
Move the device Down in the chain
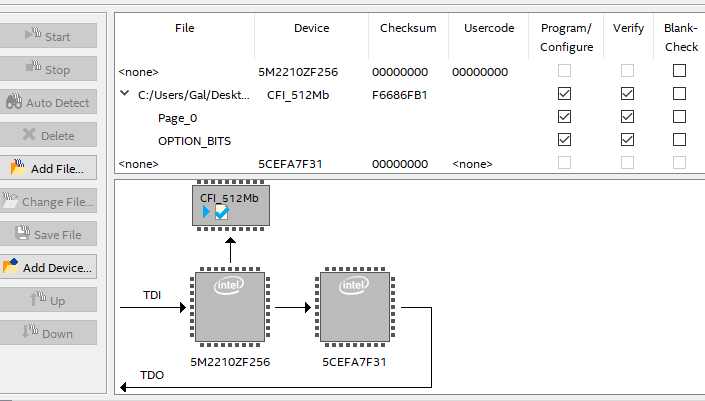[x=48, y=333]
